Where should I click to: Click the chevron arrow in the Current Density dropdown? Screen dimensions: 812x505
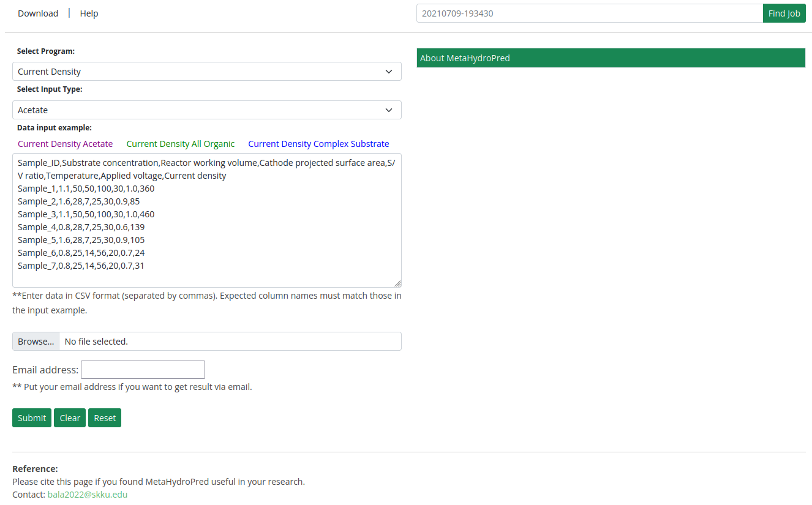(389, 72)
